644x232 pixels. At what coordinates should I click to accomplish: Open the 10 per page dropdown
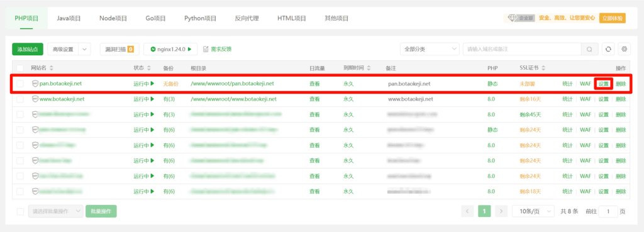click(x=533, y=211)
